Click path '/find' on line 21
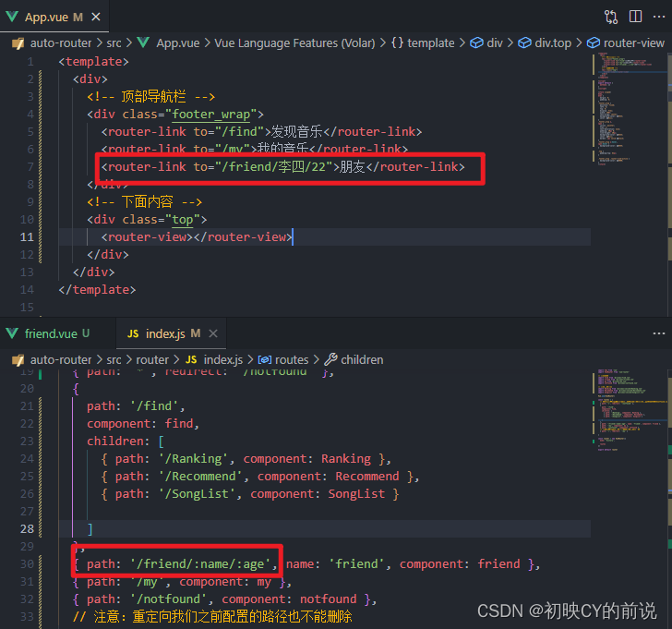This screenshot has height=629, width=672. pyautogui.click(x=136, y=406)
